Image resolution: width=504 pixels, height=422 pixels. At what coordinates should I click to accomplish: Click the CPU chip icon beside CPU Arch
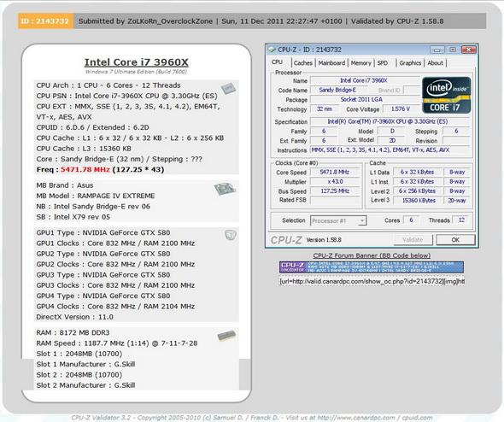coord(228,88)
